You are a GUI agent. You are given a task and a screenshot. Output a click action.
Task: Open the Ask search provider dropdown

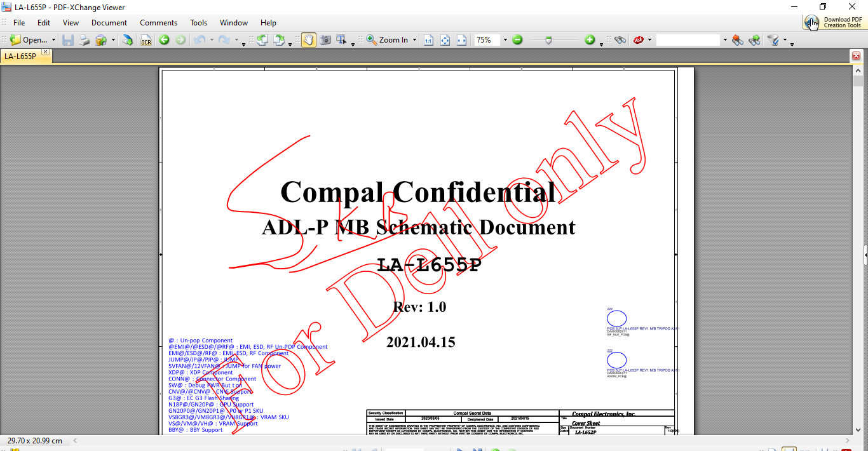coord(649,40)
